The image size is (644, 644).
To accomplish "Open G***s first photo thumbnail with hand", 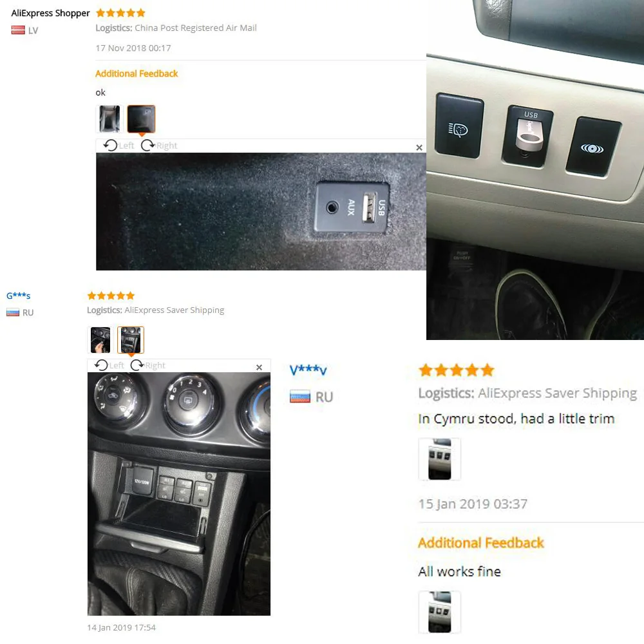I will click(x=100, y=340).
